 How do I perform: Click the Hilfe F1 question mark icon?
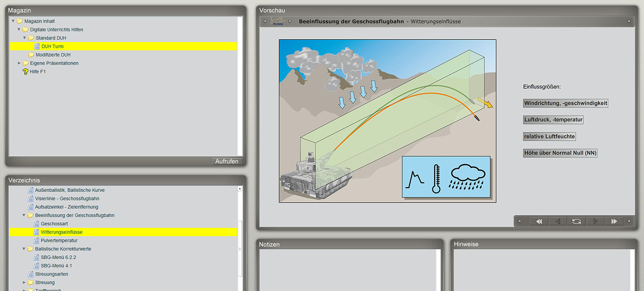click(25, 72)
